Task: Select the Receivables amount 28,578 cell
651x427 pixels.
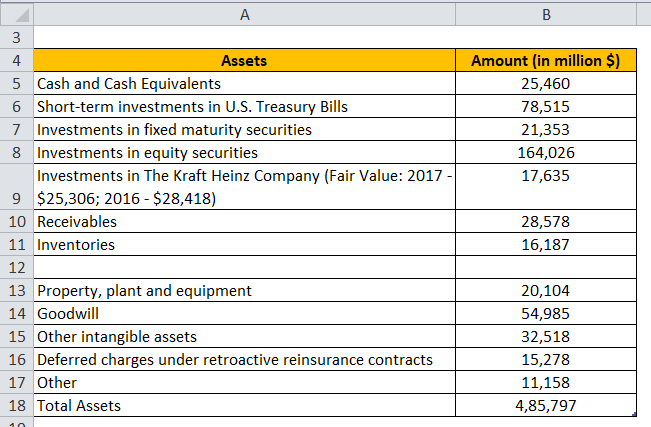Action: click(546, 221)
